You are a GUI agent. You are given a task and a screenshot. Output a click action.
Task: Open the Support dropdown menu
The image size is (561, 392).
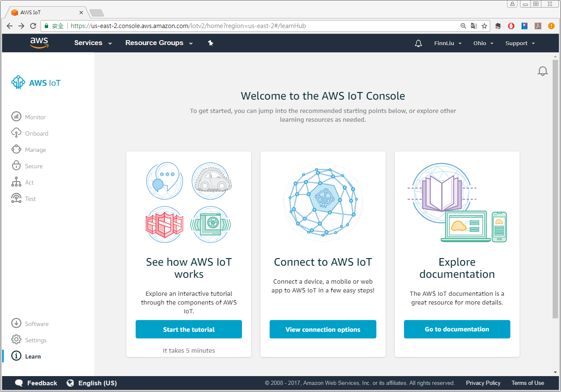(520, 43)
